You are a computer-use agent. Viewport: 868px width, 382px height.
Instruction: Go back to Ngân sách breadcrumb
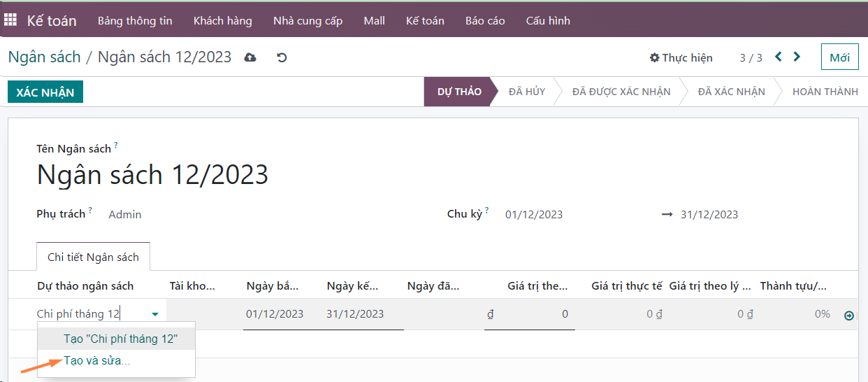click(45, 57)
